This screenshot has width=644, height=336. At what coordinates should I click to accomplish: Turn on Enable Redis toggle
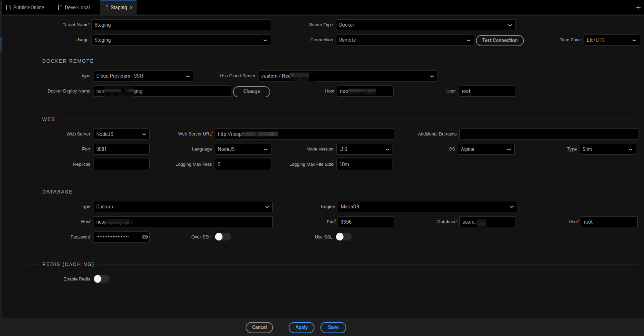click(x=102, y=279)
